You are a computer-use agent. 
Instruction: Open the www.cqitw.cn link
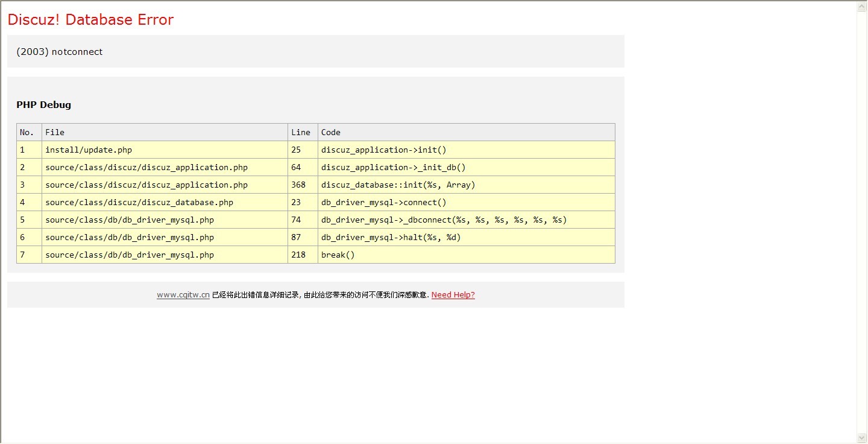click(x=183, y=295)
